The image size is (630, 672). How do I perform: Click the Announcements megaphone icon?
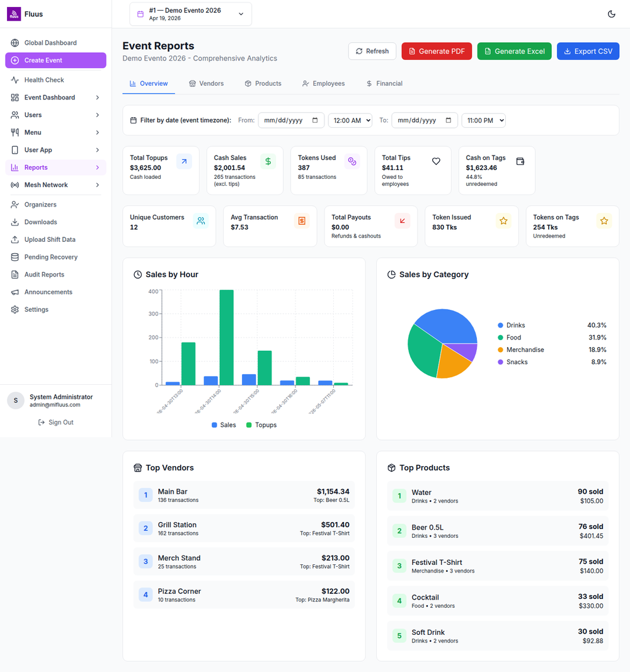click(x=14, y=292)
